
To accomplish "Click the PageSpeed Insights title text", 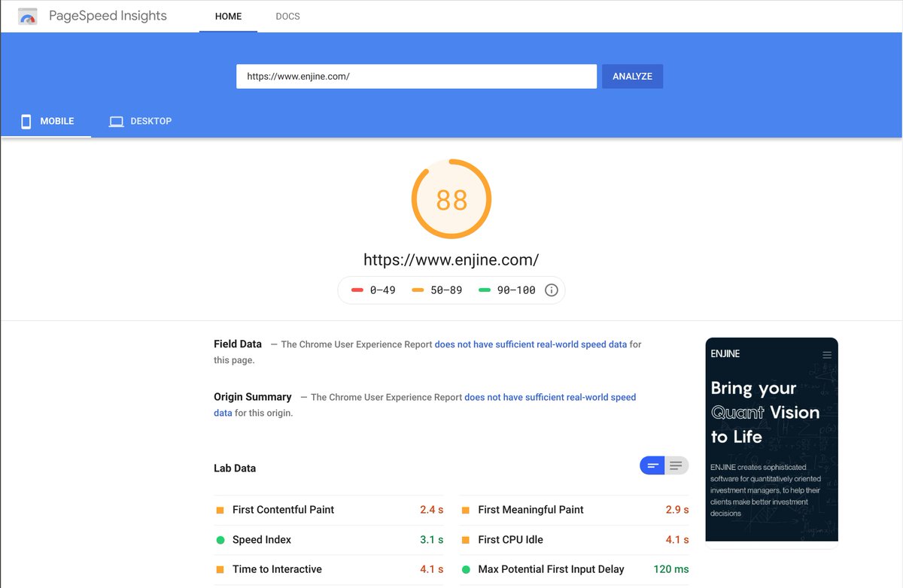I will click(x=108, y=16).
